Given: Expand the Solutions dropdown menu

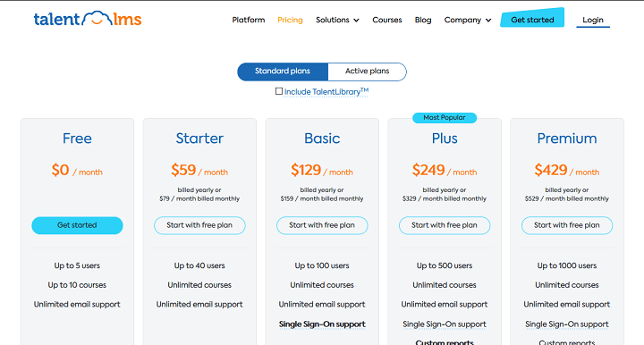Looking at the screenshot, I should click(337, 20).
